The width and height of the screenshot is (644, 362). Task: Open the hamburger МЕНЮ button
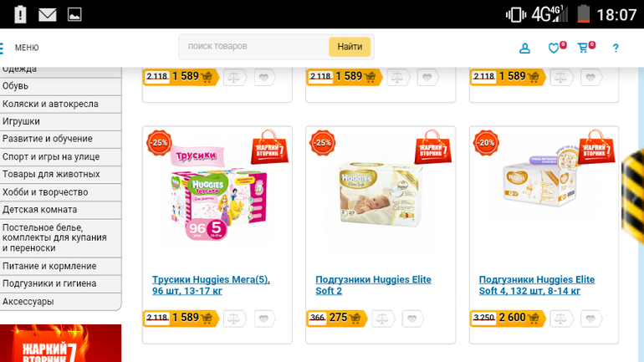point(20,48)
